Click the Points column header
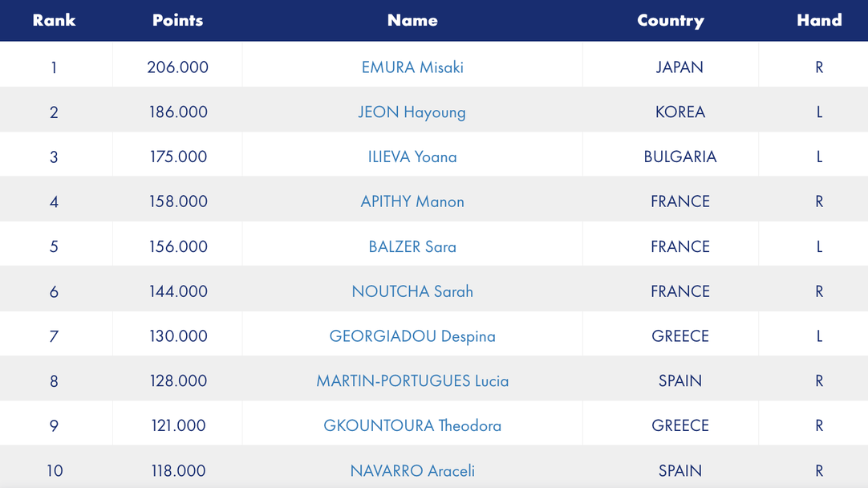This screenshot has height=488, width=868. [177, 21]
